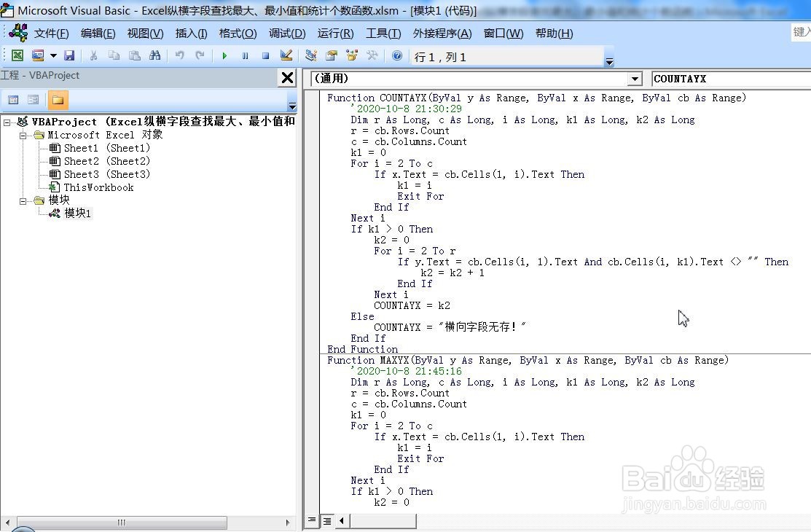
Task: Click the View Microsoft Excel icon
Action: point(17,55)
